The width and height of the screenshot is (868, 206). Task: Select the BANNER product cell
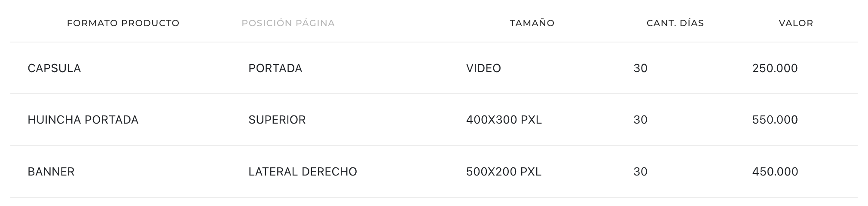click(51, 172)
